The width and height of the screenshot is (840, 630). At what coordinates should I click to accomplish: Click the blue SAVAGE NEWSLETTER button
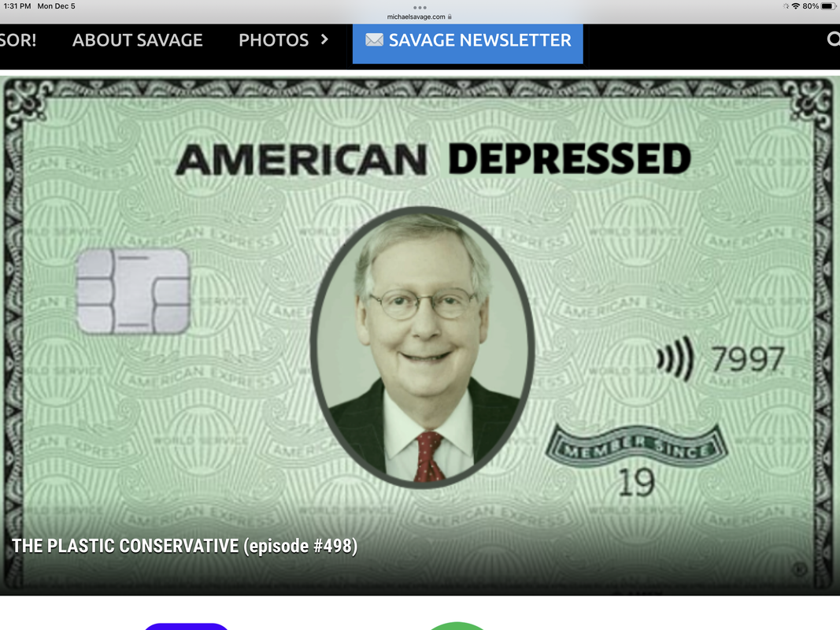tap(468, 43)
